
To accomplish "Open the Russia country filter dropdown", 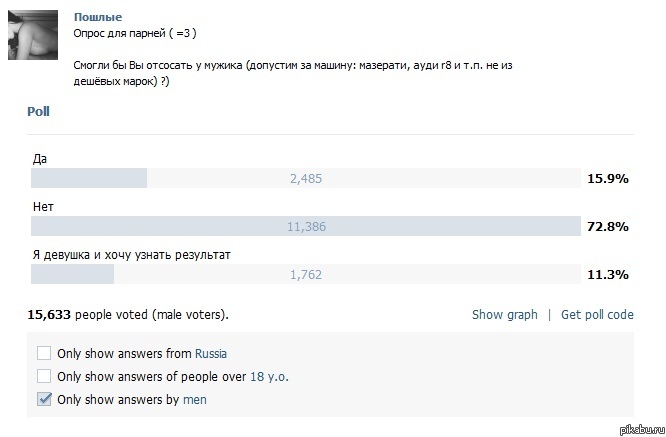I will click(211, 353).
